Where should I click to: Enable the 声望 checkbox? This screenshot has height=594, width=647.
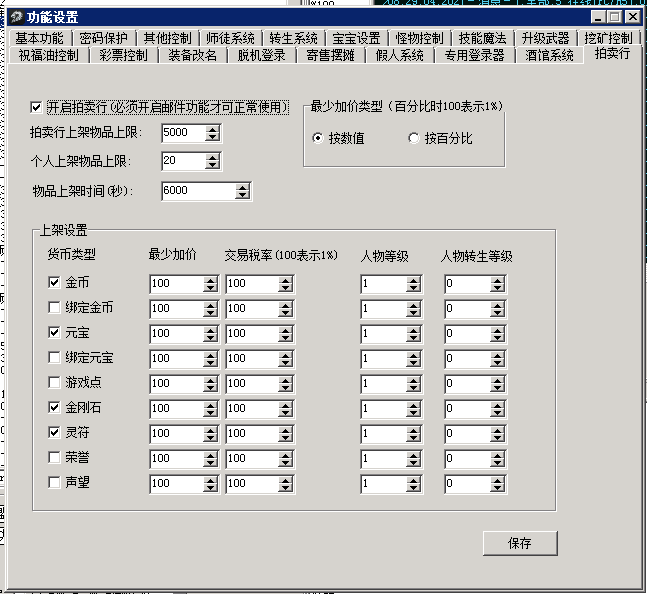pos(54,482)
